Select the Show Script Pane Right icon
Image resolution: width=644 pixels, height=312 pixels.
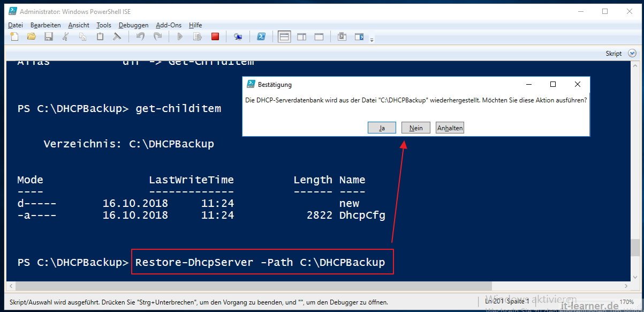click(x=302, y=36)
